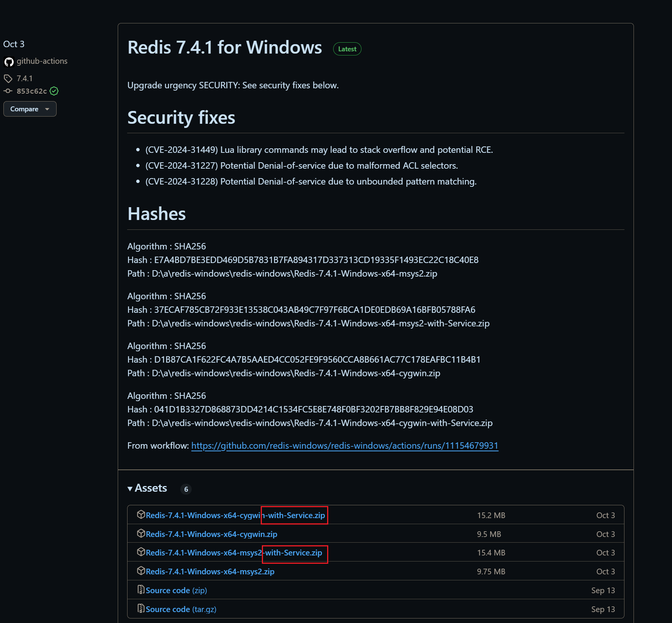
Task: Click Sep 13 date on Source code (zip) row
Action: pos(603,591)
